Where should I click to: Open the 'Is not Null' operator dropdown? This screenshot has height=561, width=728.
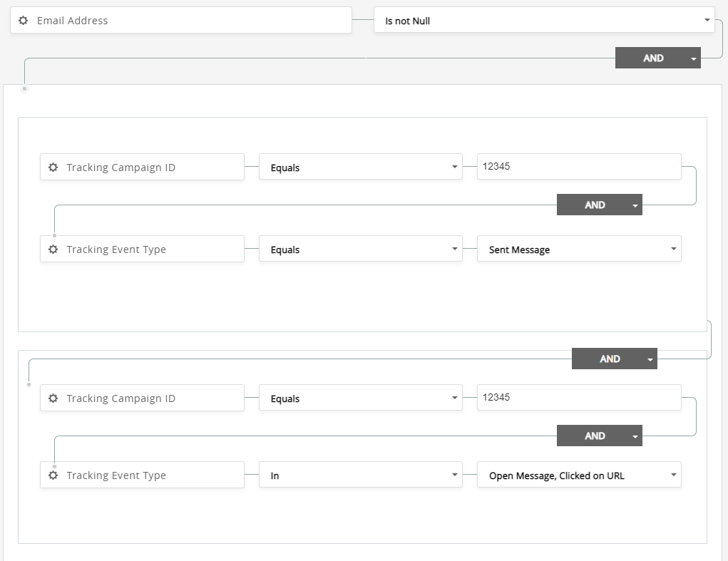543,21
